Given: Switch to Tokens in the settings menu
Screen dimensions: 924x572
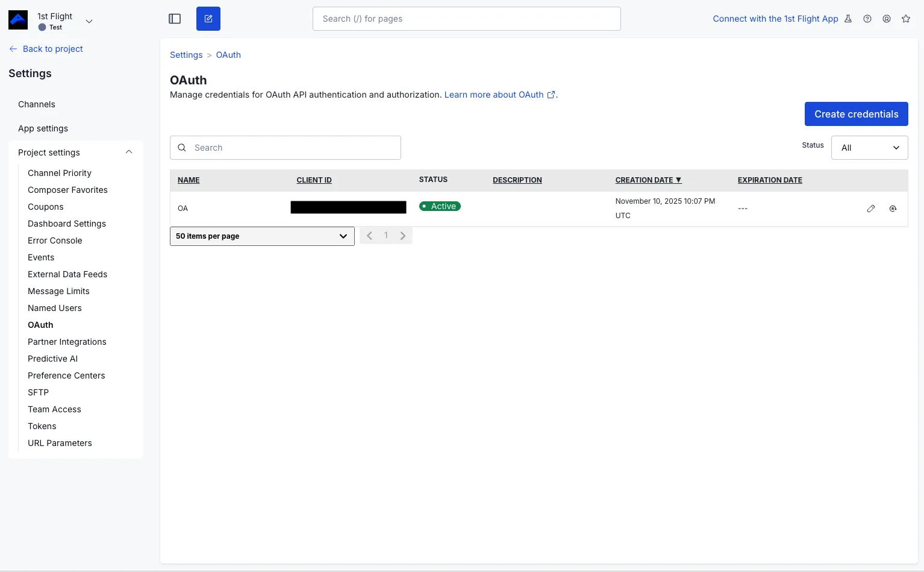Looking at the screenshot, I should [42, 426].
